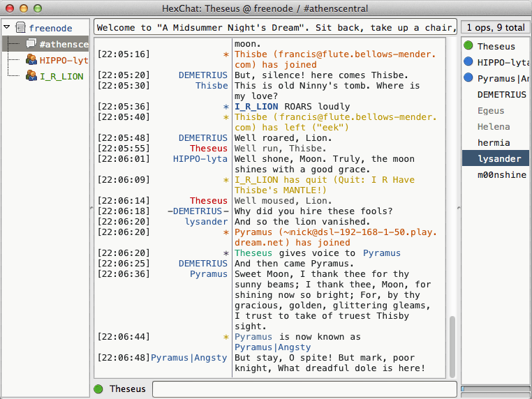Image resolution: width=532 pixels, height=399 pixels.
Task: Click the HIPPO-lyta dialog user icon
Action: pyautogui.click(x=31, y=60)
